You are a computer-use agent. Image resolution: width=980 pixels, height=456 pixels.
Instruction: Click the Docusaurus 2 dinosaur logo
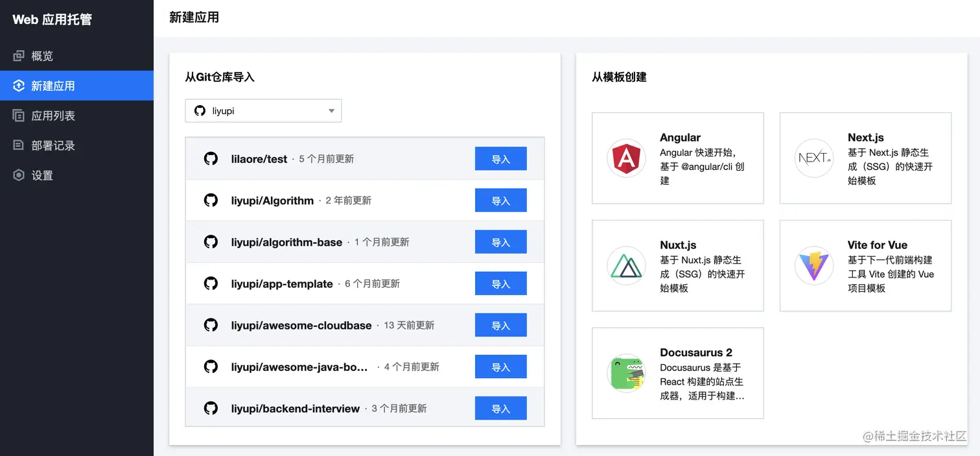click(x=626, y=373)
